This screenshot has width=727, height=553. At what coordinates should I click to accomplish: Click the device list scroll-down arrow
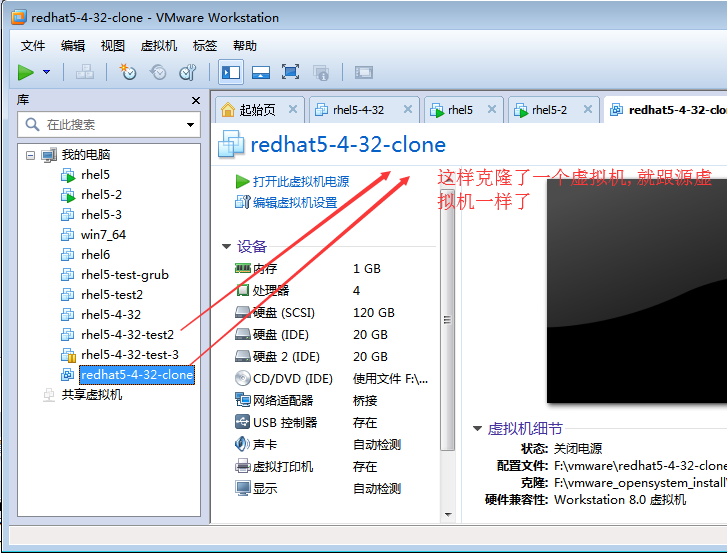(448, 514)
